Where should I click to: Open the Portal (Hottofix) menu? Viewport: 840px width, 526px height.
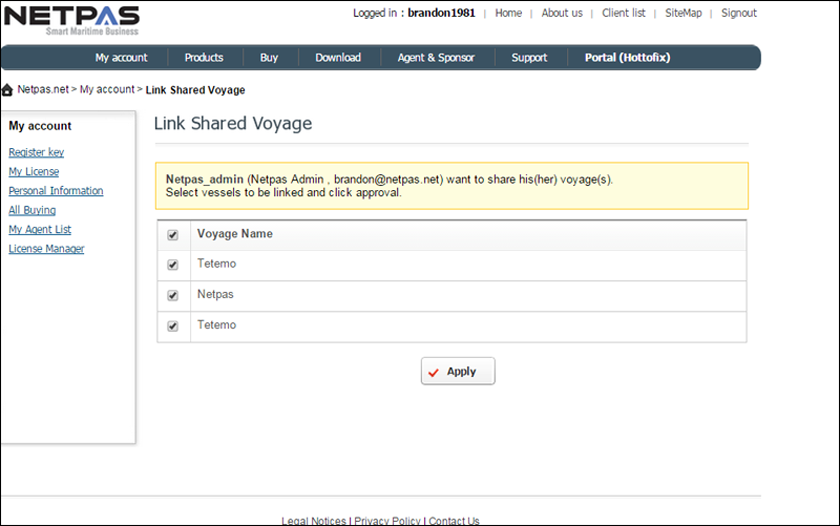pyautogui.click(x=627, y=57)
